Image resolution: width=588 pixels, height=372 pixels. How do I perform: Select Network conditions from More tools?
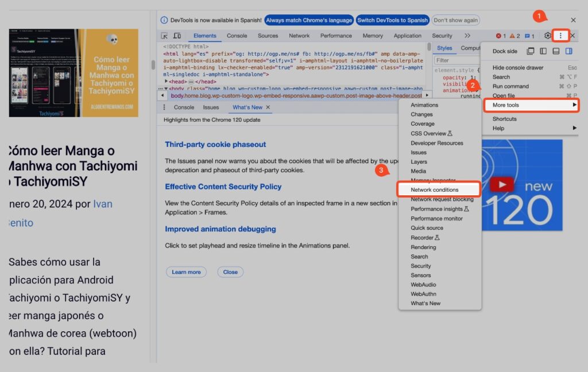tap(434, 189)
